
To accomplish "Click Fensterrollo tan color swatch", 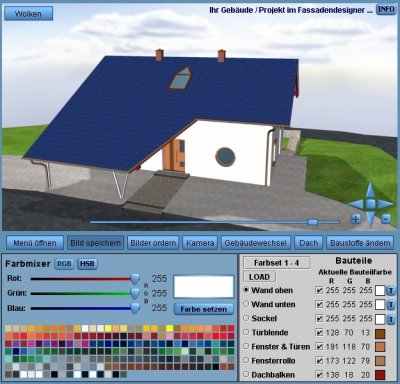I will pos(380,361).
